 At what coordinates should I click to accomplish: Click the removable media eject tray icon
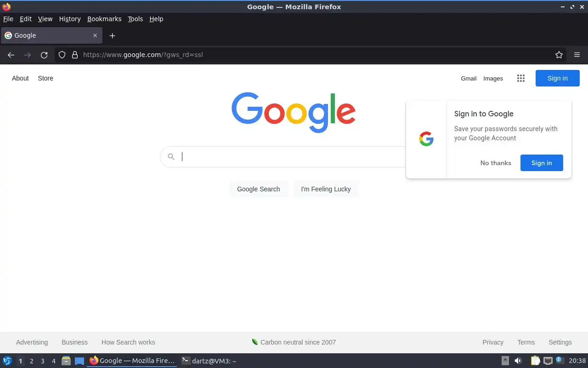click(x=505, y=361)
